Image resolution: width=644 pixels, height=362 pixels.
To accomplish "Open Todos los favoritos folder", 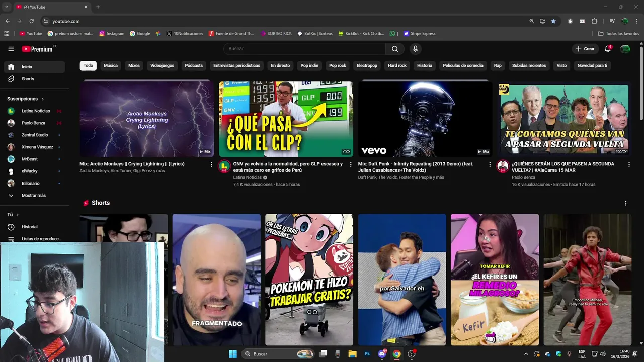I will [x=618, y=34].
